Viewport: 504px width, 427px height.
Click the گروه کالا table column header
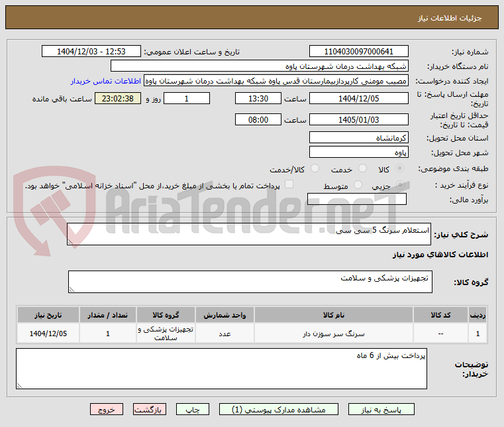click(x=166, y=315)
